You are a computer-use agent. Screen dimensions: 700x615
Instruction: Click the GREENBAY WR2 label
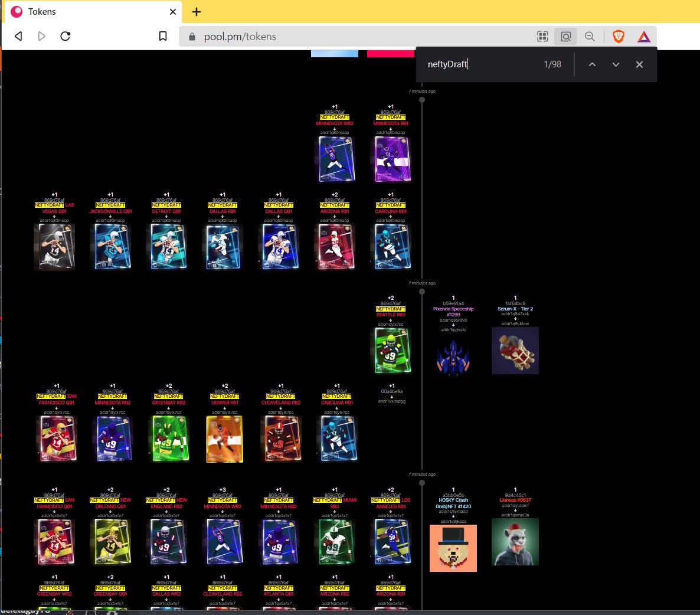tap(54, 594)
